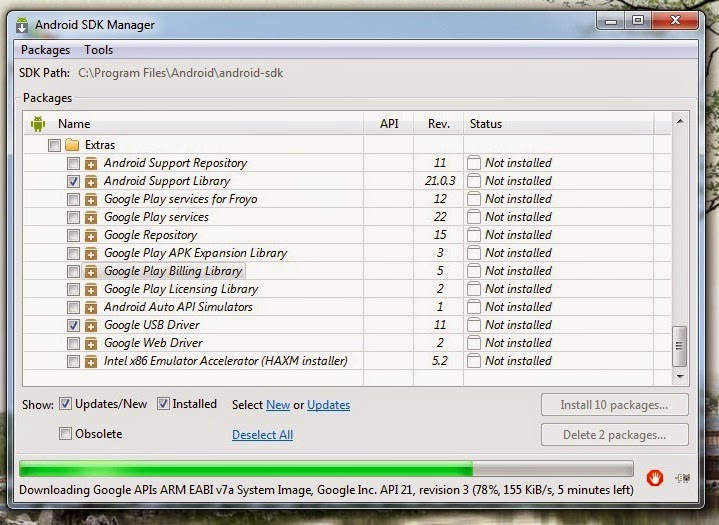Select the Extras tree item label

(x=100, y=145)
